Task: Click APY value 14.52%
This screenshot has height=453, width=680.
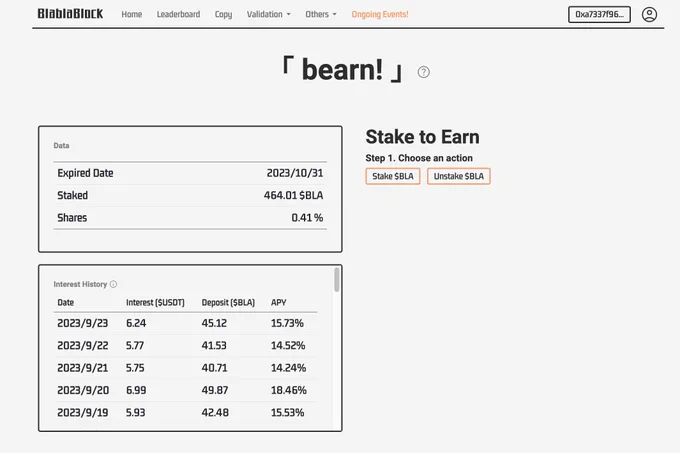Action: tap(288, 345)
